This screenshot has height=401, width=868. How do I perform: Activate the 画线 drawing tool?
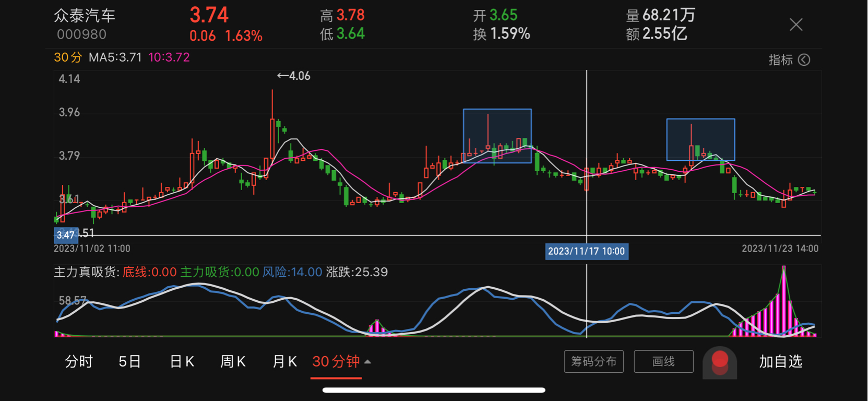(x=663, y=361)
